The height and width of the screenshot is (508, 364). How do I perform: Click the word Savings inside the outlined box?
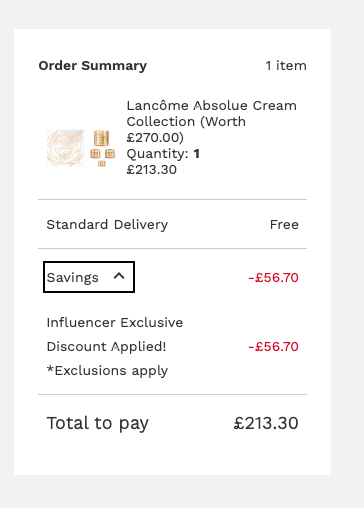point(73,277)
